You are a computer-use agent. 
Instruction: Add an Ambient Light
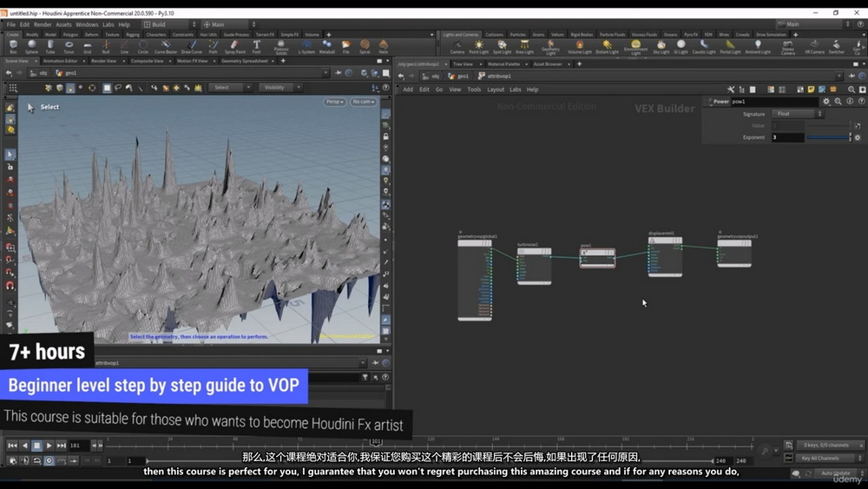click(x=758, y=47)
